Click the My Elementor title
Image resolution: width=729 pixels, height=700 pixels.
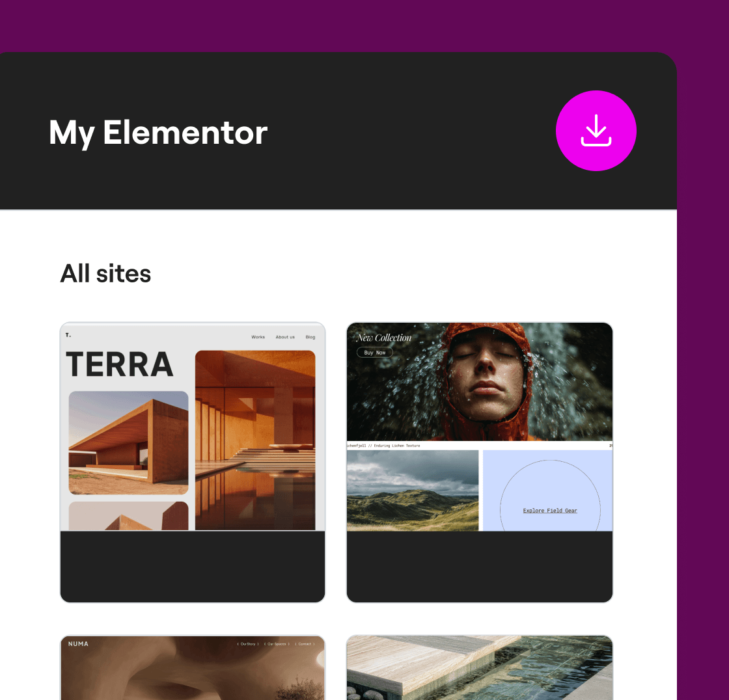tap(158, 132)
